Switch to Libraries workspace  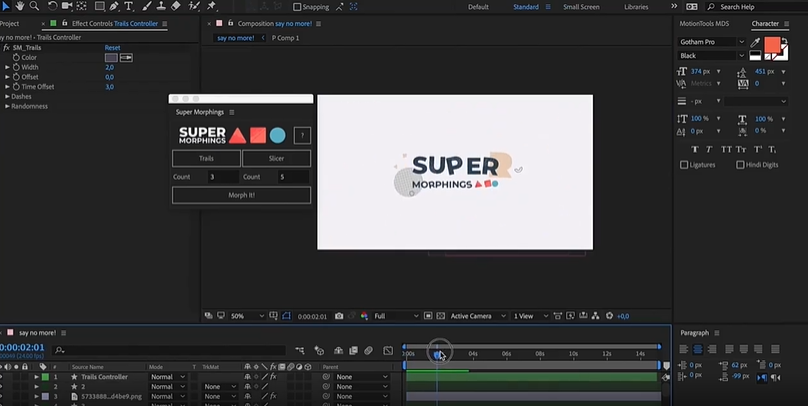coord(636,7)
